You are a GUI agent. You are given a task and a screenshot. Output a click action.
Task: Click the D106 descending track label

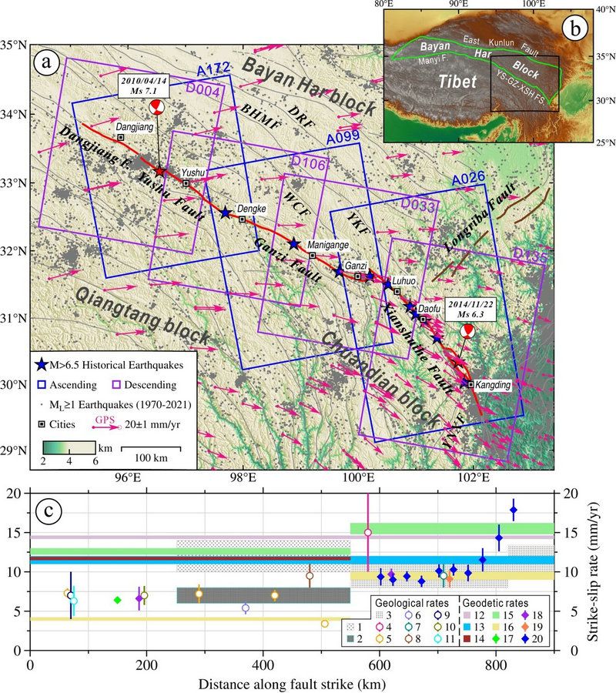307,166
